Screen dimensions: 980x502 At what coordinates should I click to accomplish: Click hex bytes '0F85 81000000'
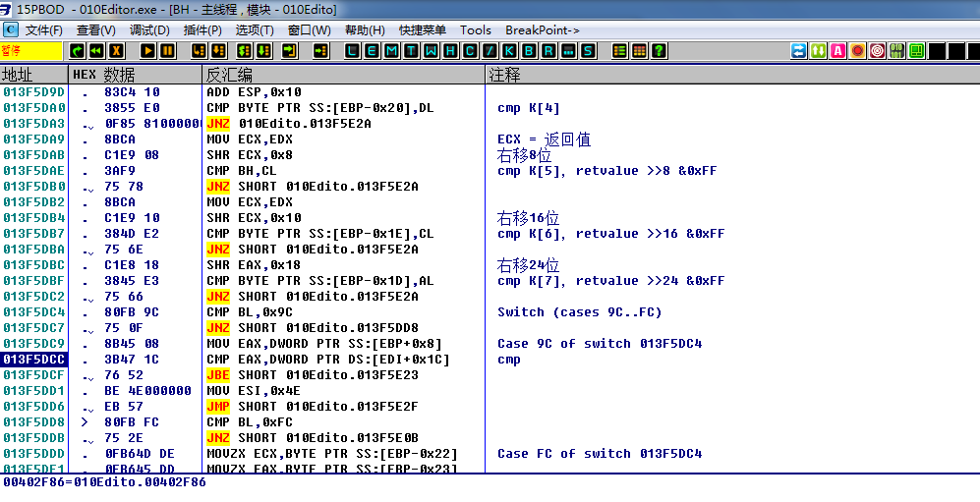[152, 124]
